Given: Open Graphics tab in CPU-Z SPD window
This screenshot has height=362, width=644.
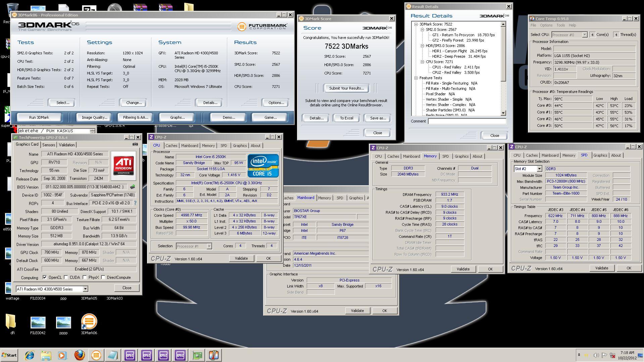Looking at the screenshot, I should [x=600, y=155].
